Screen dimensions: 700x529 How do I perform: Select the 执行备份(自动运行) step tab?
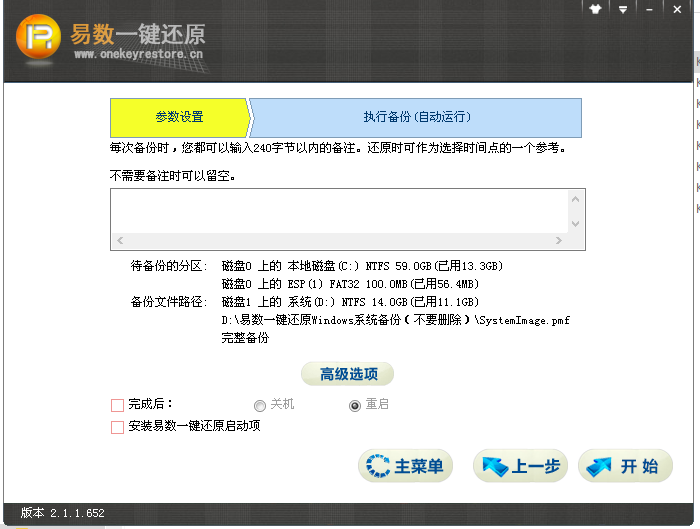pyautogui.click(x=417, y=117)
